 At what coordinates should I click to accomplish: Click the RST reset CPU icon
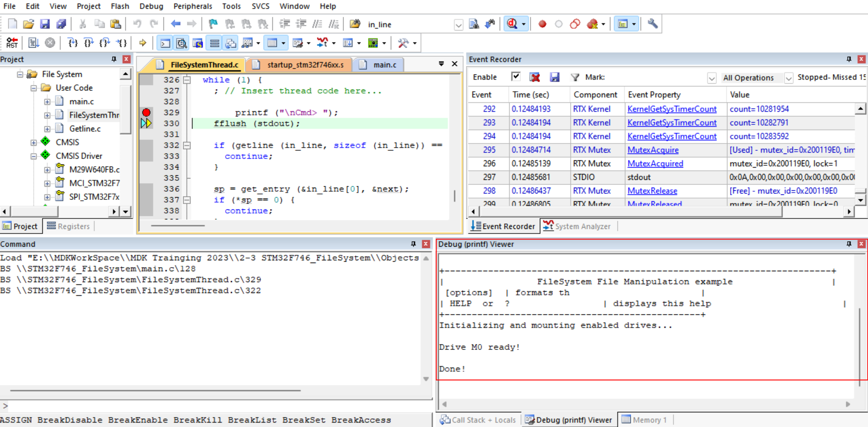[12, 43]
